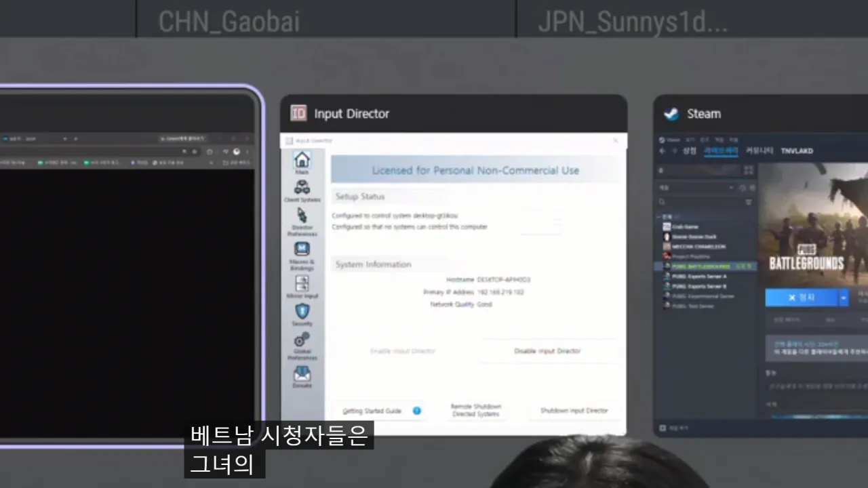Open the Community tab in Steam
The width and height of the screenshot is (868, 488).
pyautogui.click(x=759, y=150)
